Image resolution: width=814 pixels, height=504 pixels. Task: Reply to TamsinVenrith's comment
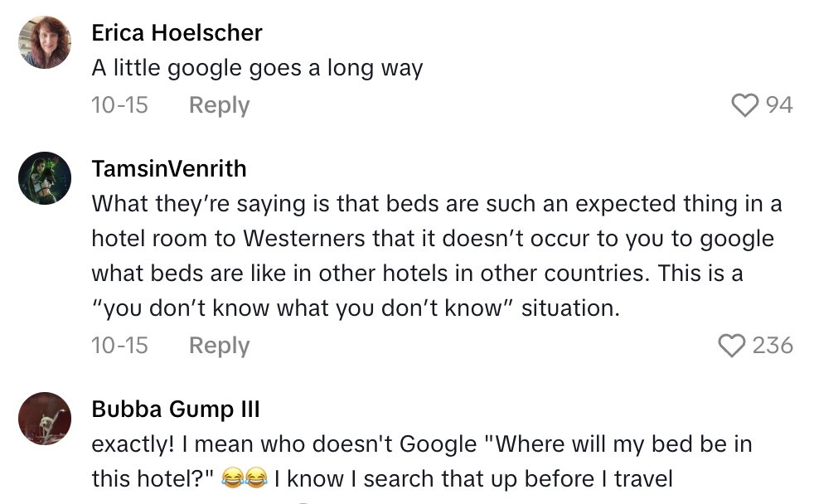coord(218,346)
